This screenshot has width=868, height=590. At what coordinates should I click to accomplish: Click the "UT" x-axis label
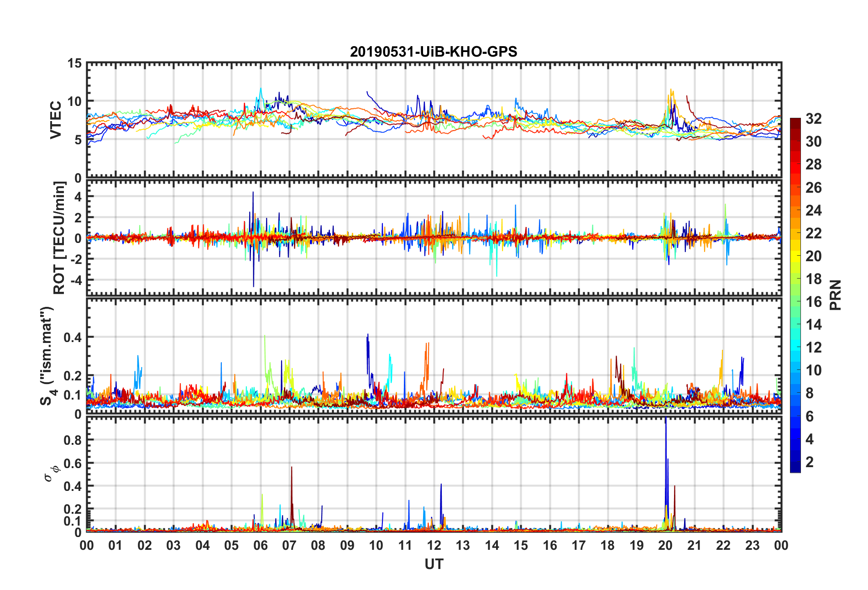434,564
